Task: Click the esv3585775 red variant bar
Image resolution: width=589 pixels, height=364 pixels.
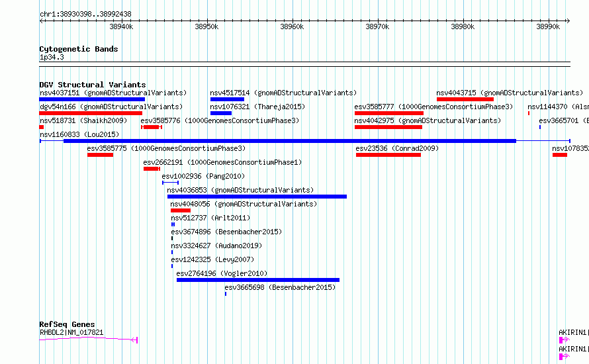Action: [x=101, y=155]
